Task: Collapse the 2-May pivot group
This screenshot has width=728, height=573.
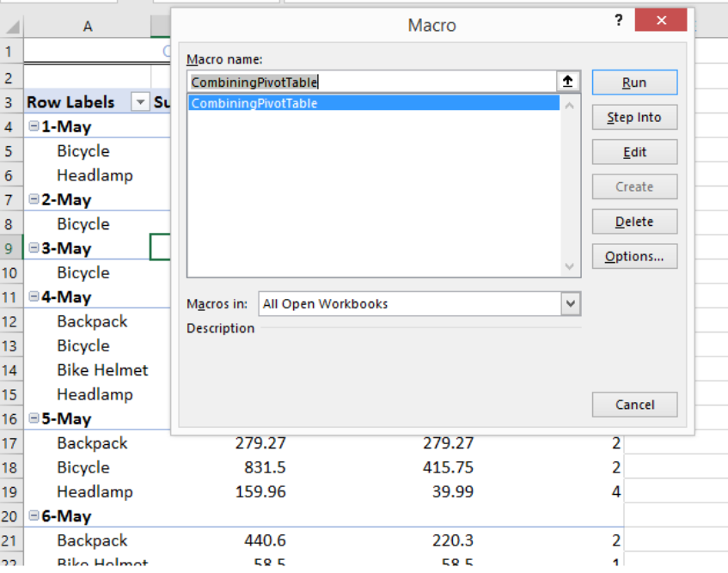Action: coord(34,199)
